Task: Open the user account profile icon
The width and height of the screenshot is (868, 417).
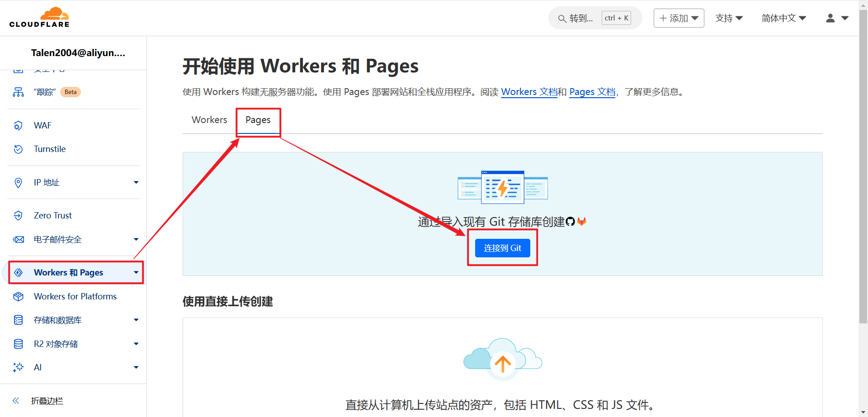Action: tap(830, 18)
